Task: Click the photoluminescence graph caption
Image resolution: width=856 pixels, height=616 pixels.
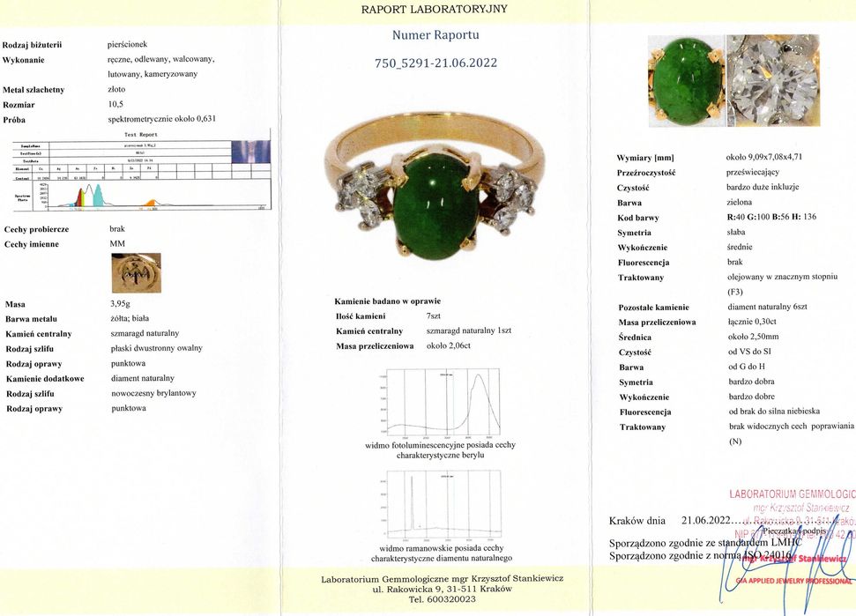Action: pyautogui.click(x=440, y=450)
